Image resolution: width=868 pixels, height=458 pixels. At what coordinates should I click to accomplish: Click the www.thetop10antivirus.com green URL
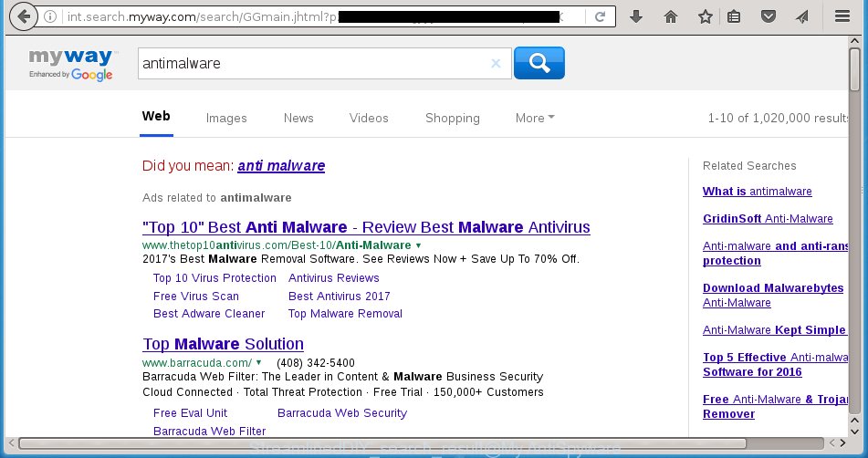pyautogui.click(x=277, y=245)
